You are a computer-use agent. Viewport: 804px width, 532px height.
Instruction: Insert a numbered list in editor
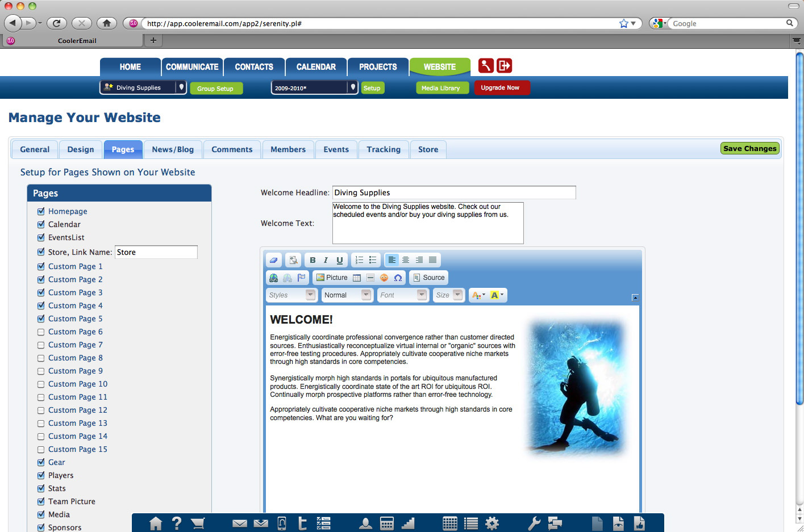359,260
